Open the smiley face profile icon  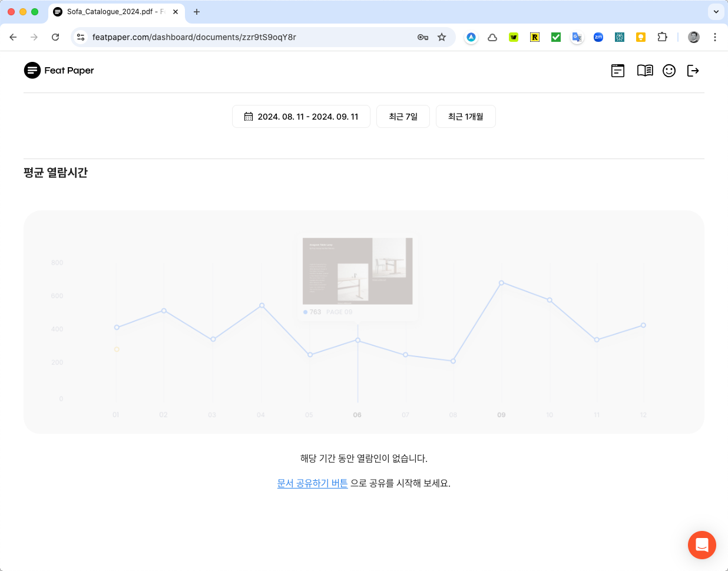tap(669, 71)
